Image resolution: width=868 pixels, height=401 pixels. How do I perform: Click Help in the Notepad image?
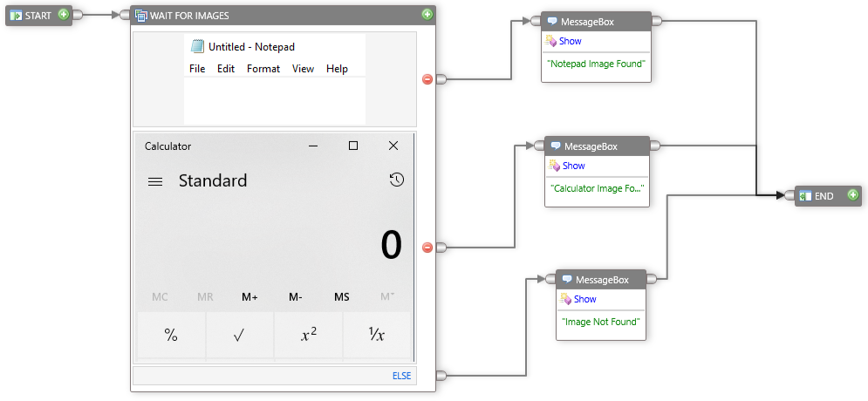pyautogui.click(x=337, y=69)
